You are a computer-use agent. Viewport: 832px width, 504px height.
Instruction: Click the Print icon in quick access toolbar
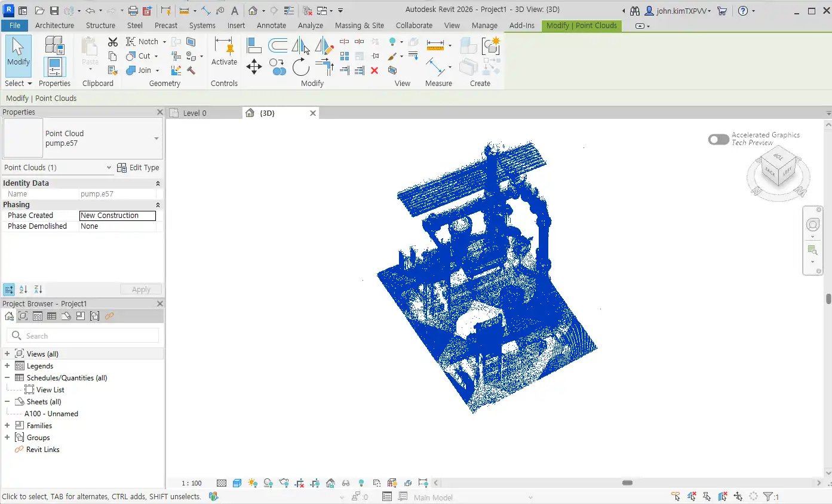tap(133, 11)
